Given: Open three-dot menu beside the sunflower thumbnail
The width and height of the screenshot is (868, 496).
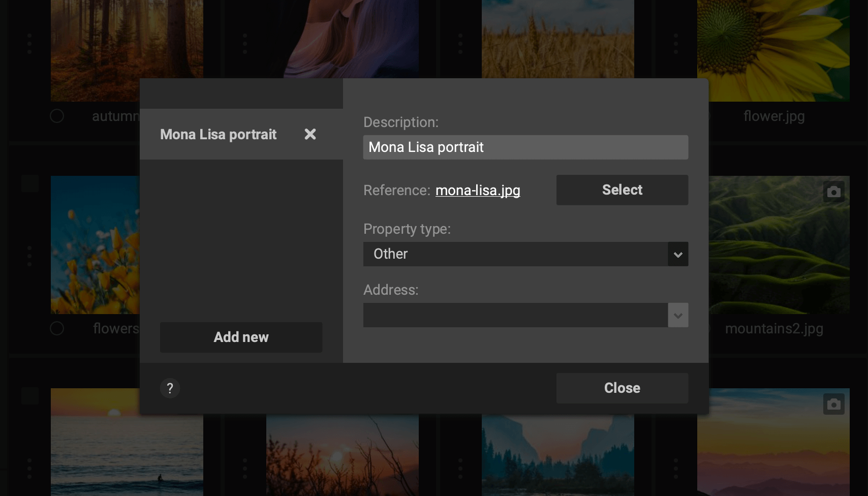Looking at the screenshot, I should (x=676, y=44).
